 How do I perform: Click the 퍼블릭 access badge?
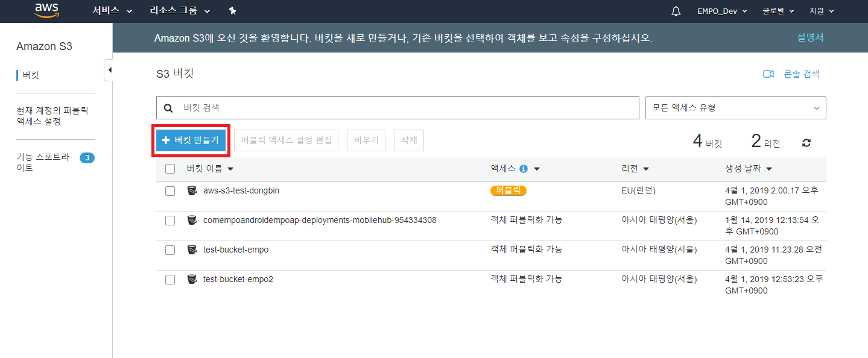pyautogui.click(x=508, y=190)
